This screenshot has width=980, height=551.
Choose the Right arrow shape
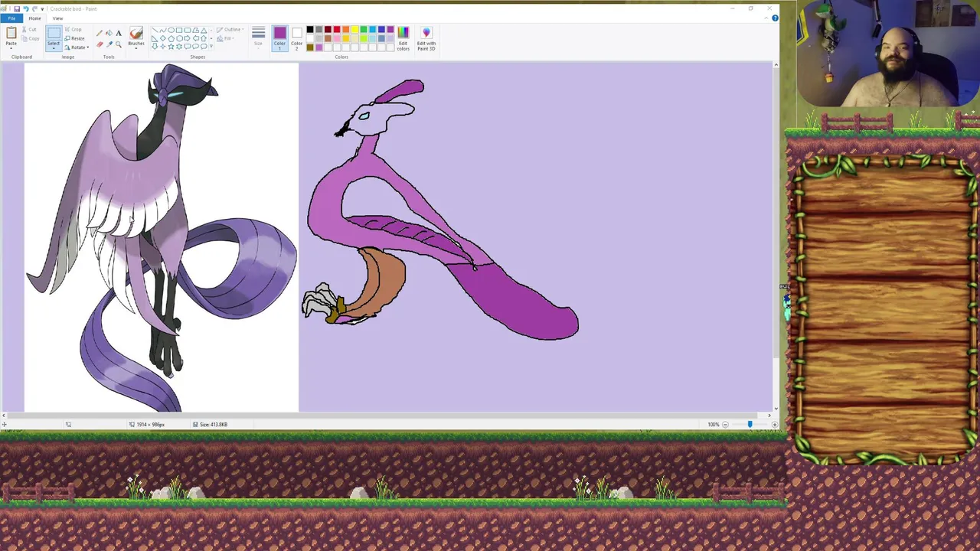click(x=187, y=38)
